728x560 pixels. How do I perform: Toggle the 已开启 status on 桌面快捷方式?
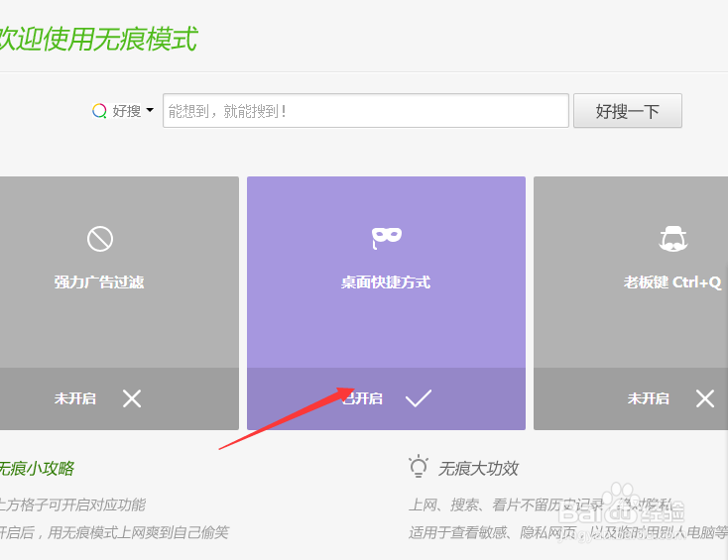click(362, 398)
